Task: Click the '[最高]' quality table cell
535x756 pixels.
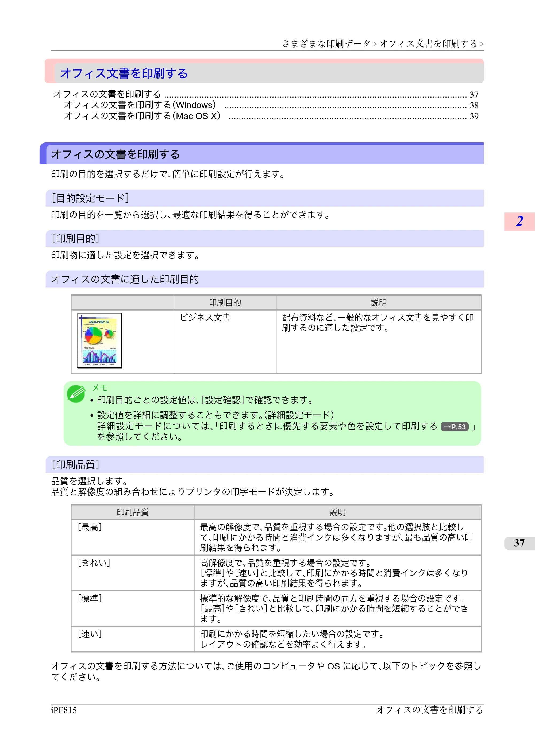Action: pyautogui.click(x=133, y=537)
